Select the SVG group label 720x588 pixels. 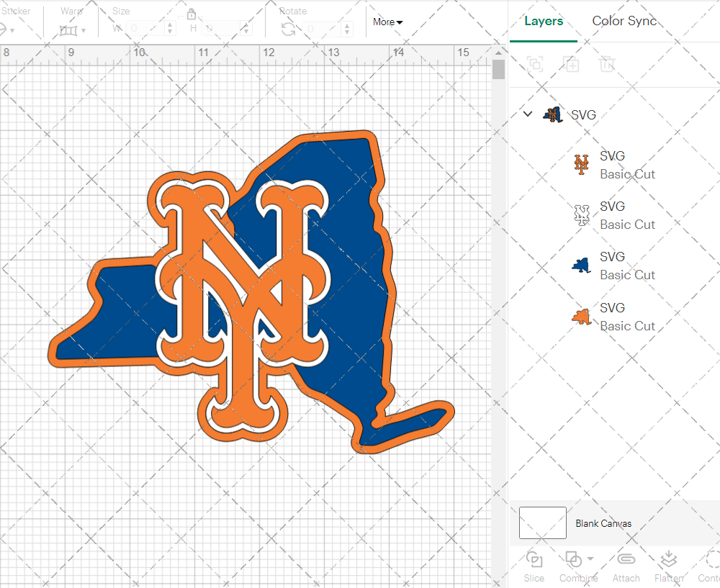[x=583, y=114]
